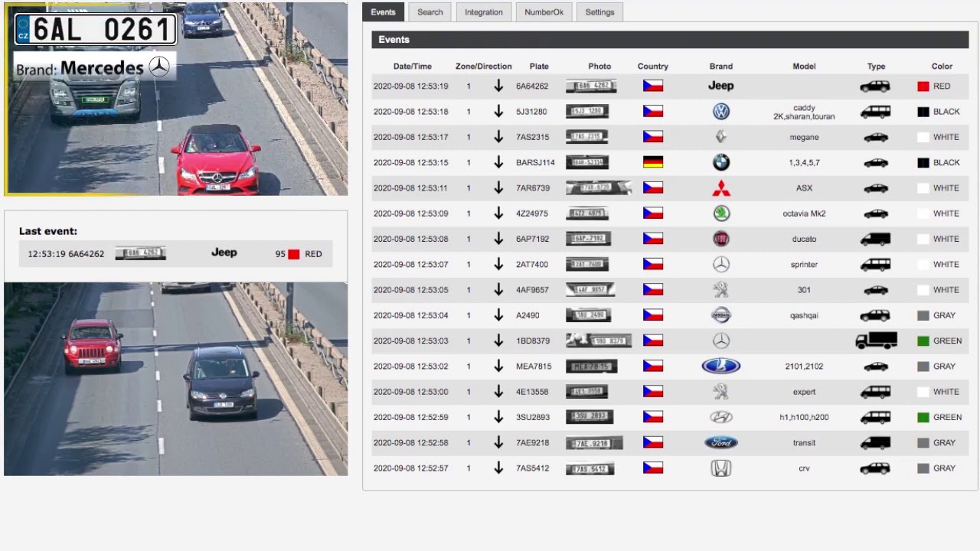Click the Mitsubishi logo in row 7AR6739
The width and height of the screenshot is (980, 551).
coord(721,187)
